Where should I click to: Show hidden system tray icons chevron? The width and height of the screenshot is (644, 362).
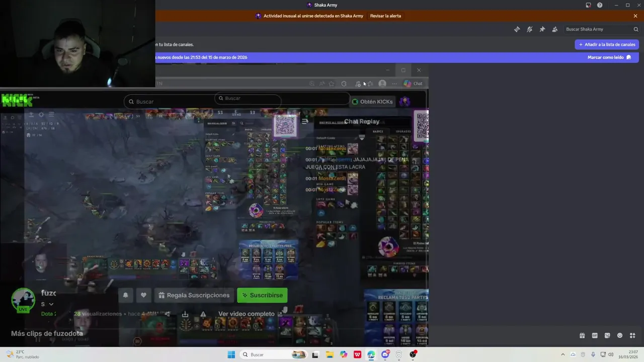[x=562, y=354]
